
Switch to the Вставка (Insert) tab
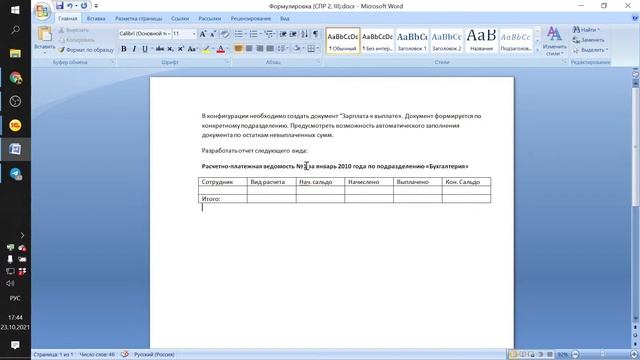coord(96,18)
